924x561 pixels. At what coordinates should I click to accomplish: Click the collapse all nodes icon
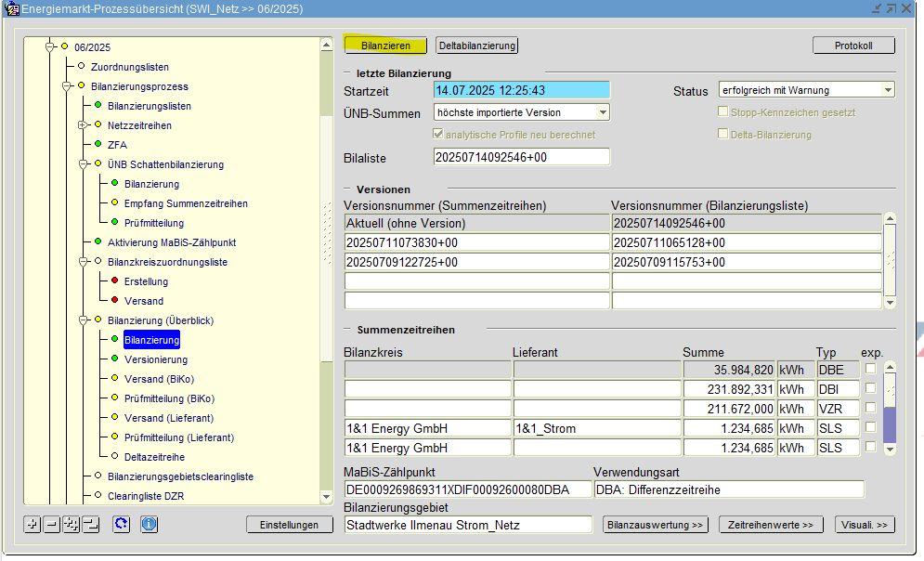click(90, 525)
